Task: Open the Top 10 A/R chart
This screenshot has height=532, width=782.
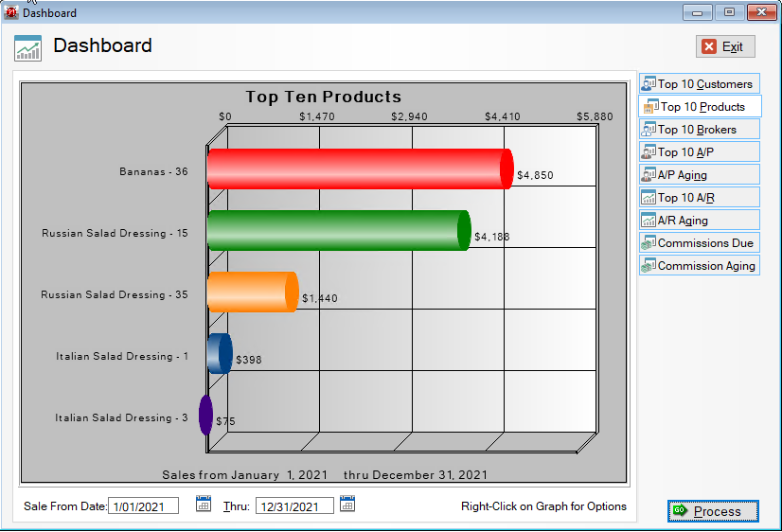Action: [x=700, y=198]
